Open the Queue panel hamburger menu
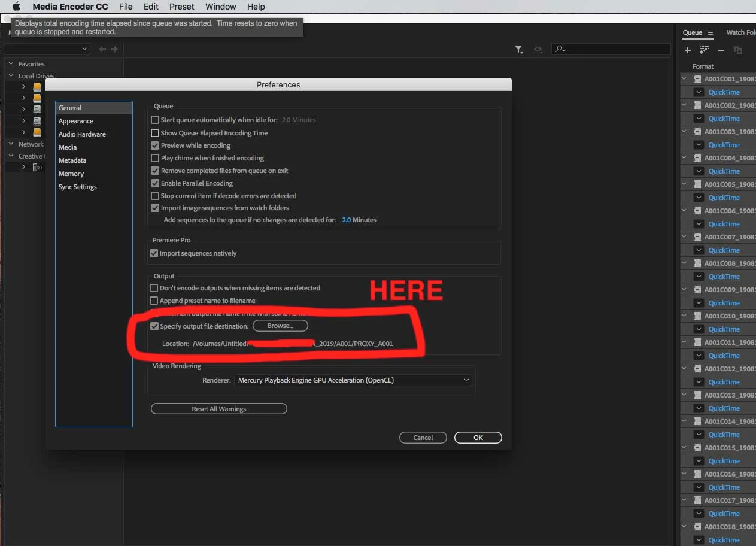This screenshot has height=546, width=756. tap(711, 32)
